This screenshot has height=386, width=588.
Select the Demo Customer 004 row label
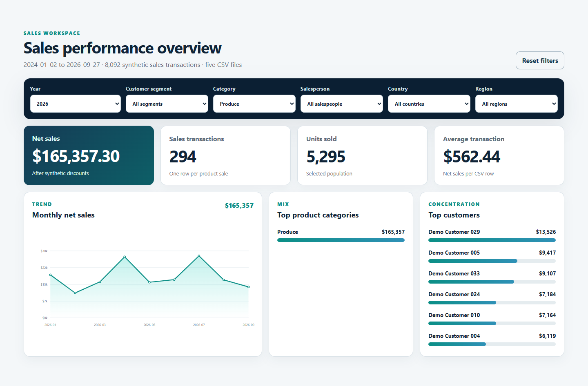[x=454, y=336]
